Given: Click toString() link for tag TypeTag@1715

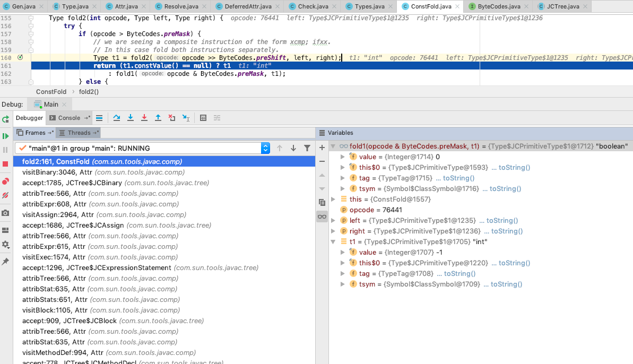Looking at the screenshot, I should pyautogui.click(x=458, y=178).
